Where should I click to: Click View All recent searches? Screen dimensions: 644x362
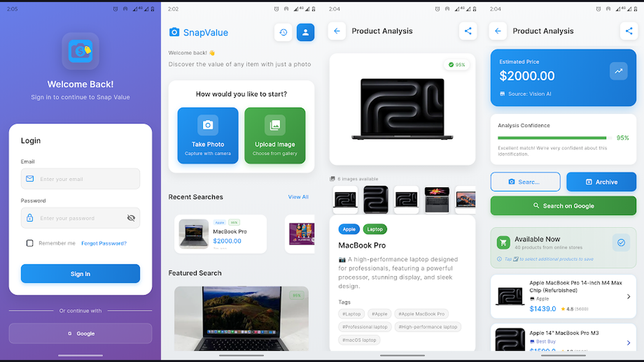coord(298,197)
